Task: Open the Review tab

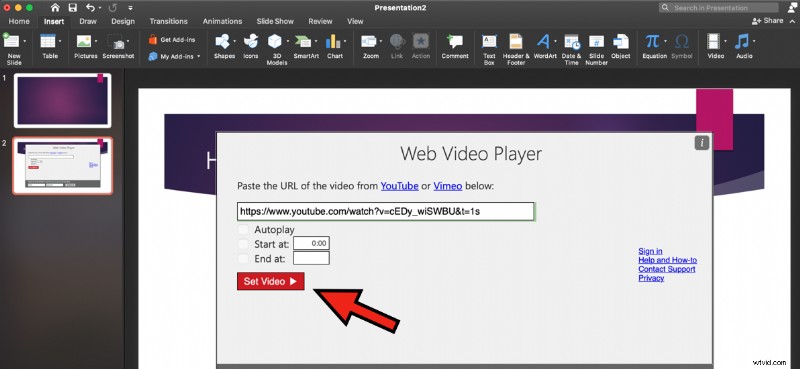Action: pyautogui.click(x=320, y=21)
